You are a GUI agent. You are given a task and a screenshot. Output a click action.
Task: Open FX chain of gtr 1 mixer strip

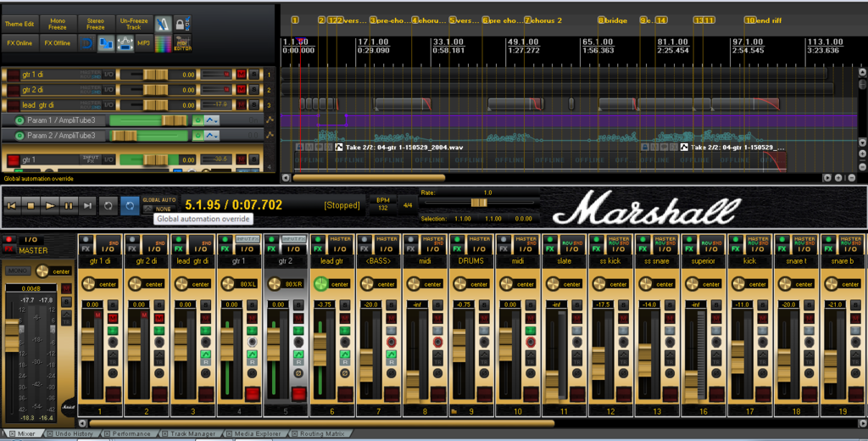click(x=225, y=248)
